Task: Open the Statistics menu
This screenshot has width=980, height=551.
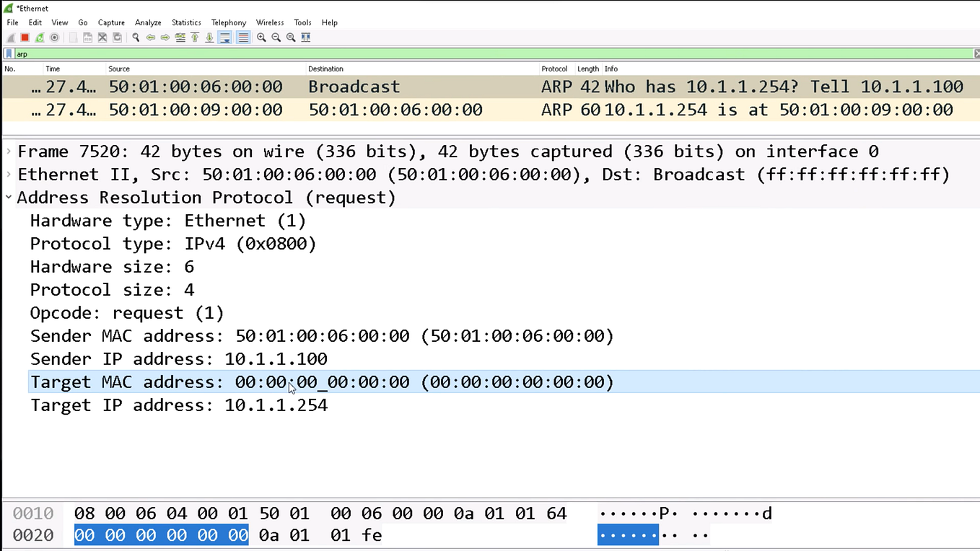Action: pos(186,22)
